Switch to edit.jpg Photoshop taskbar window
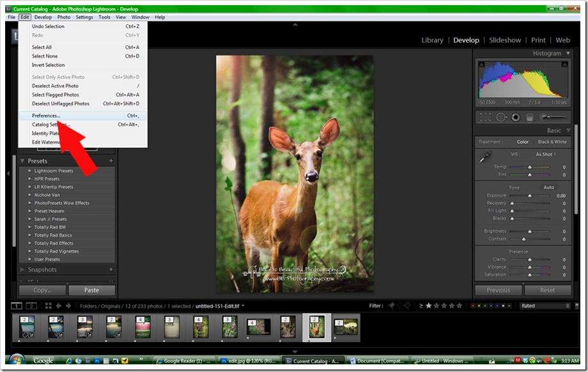Image resolution: width=588 pixels, height=372 pixels. (x=249, y=360)
